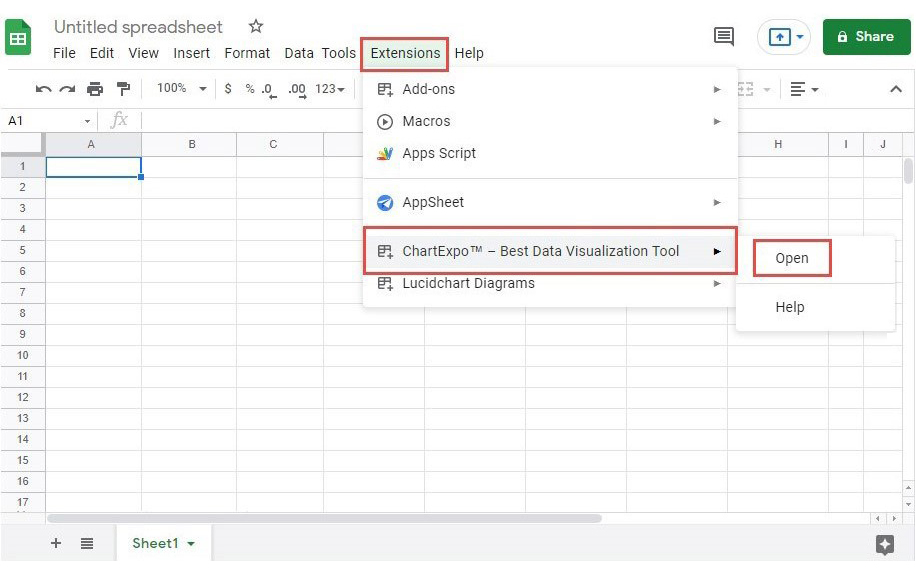The width and height of the screenshot is (916, 574).
Task: Expand the Macros submenu arrow
Action: [x=717, y=121]
